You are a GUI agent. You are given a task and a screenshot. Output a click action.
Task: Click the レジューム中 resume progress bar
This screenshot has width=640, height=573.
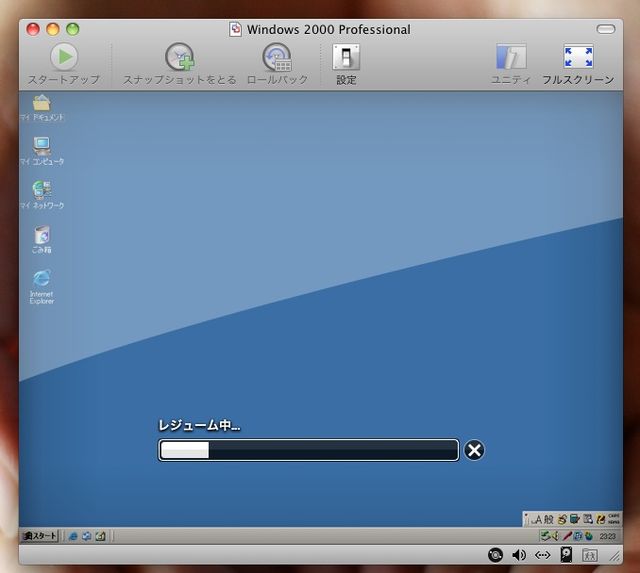[309, 450]
